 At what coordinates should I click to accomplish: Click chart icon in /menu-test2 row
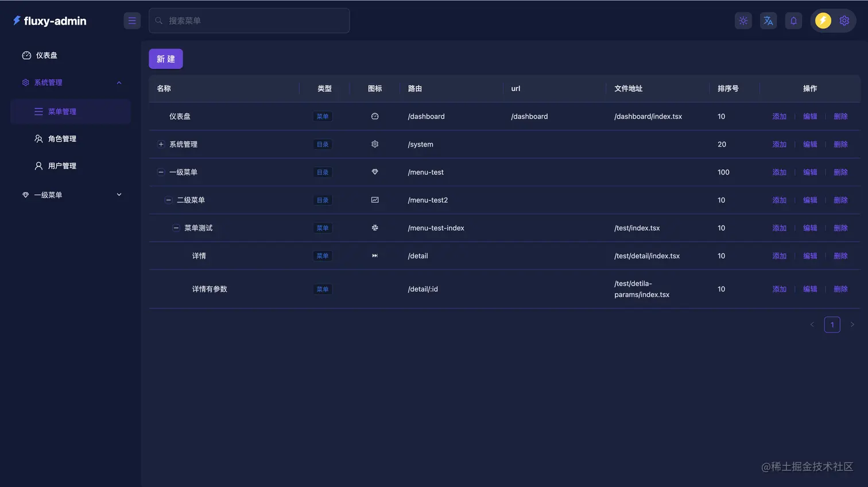pyautogui.click(x=375, y=200)
